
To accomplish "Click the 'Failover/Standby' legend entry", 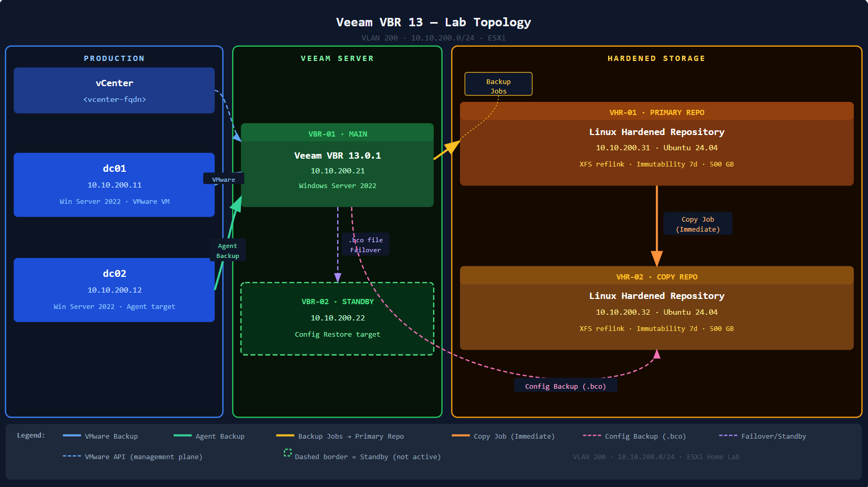I will point(762,436).
